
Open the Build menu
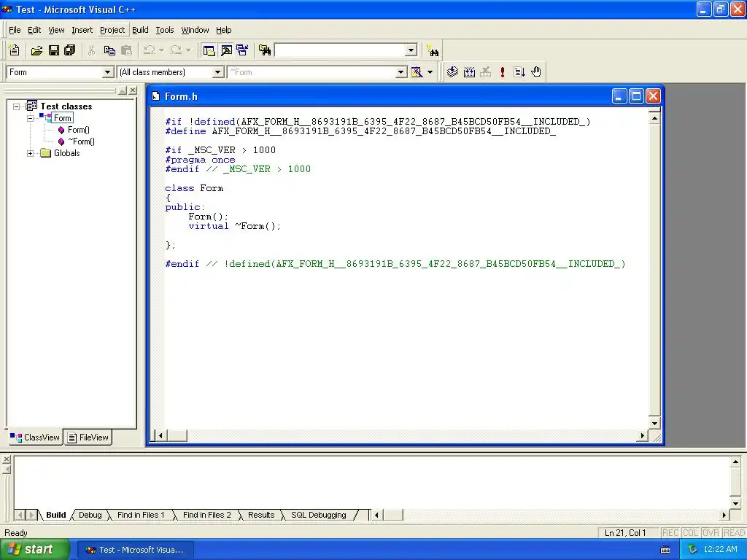tap(140, 30)
